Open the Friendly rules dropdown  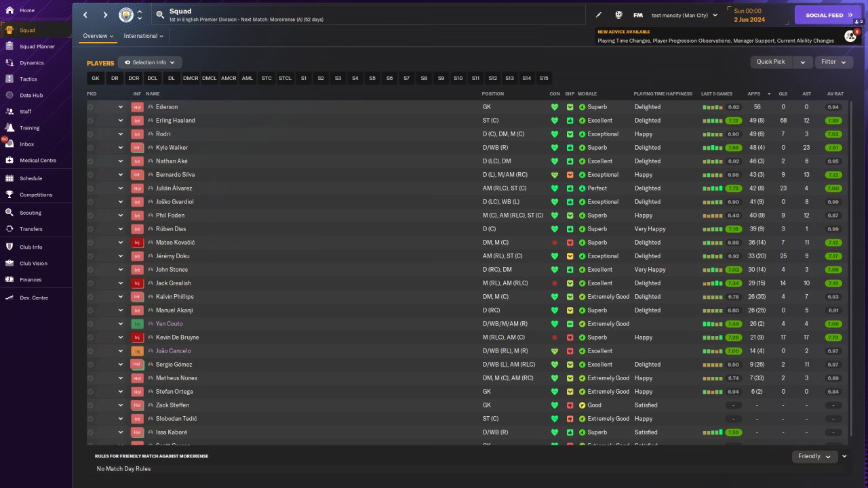click(815, 456)
